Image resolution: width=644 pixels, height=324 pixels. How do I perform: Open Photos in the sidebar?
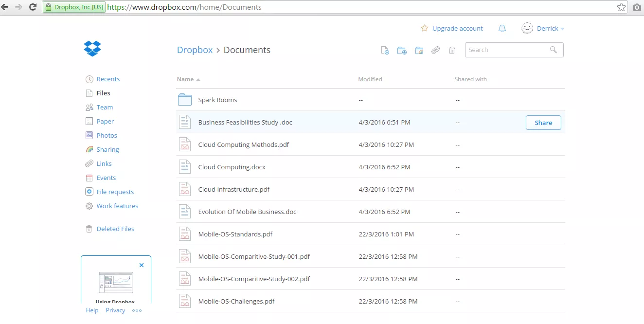(107, 136)
